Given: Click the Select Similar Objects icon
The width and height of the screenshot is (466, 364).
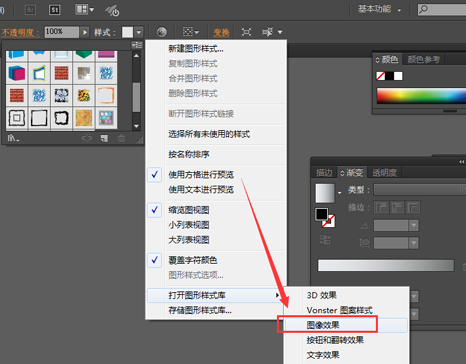Looking at the screenshot, I should 268,32.
